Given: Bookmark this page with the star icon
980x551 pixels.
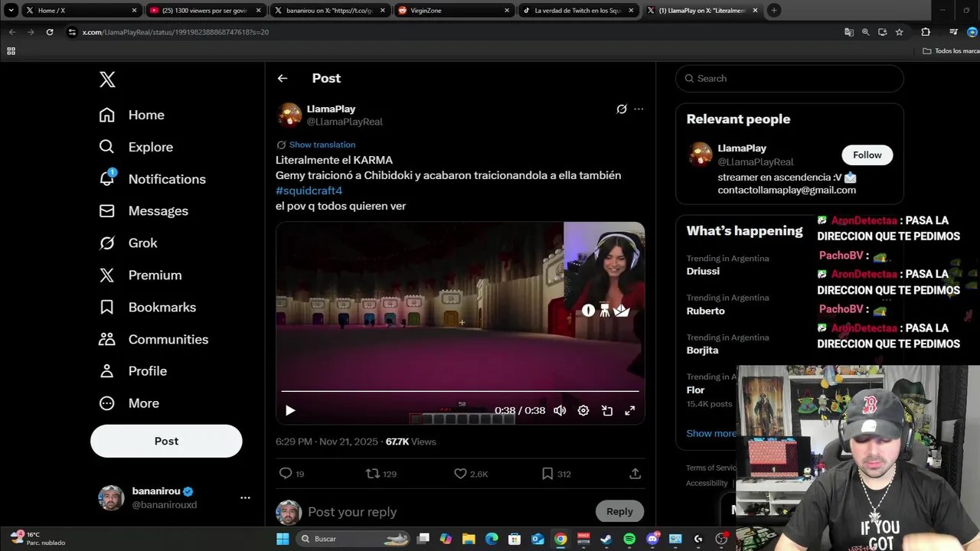Looking at the screenshot, I should tap(900, 32).
